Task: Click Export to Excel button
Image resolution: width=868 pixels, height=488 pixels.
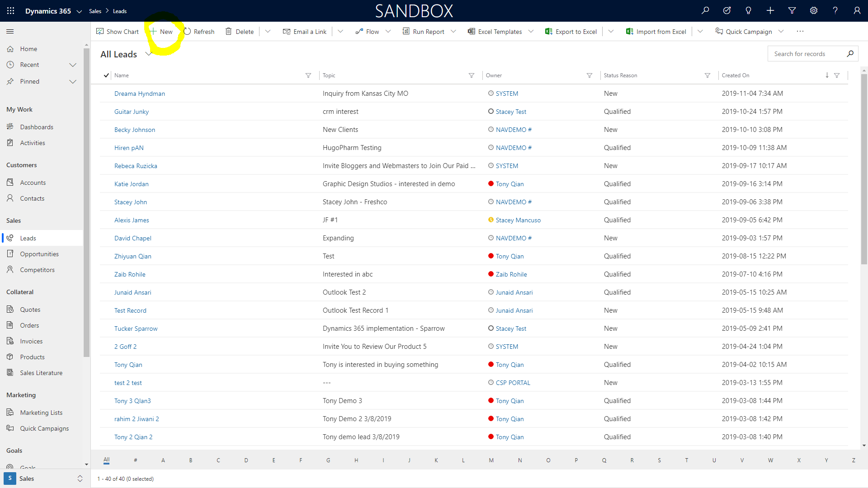Action: coord(571,32)
